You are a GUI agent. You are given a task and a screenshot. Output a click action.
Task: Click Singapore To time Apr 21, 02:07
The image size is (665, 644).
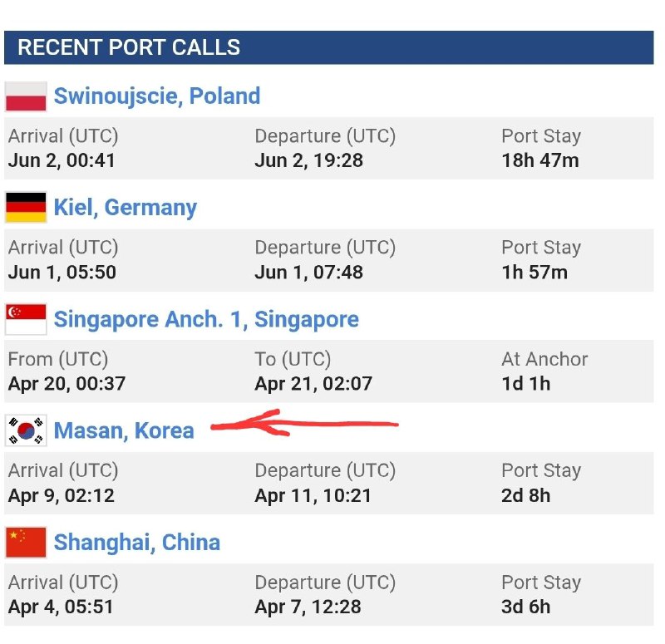tap(313, 384)
